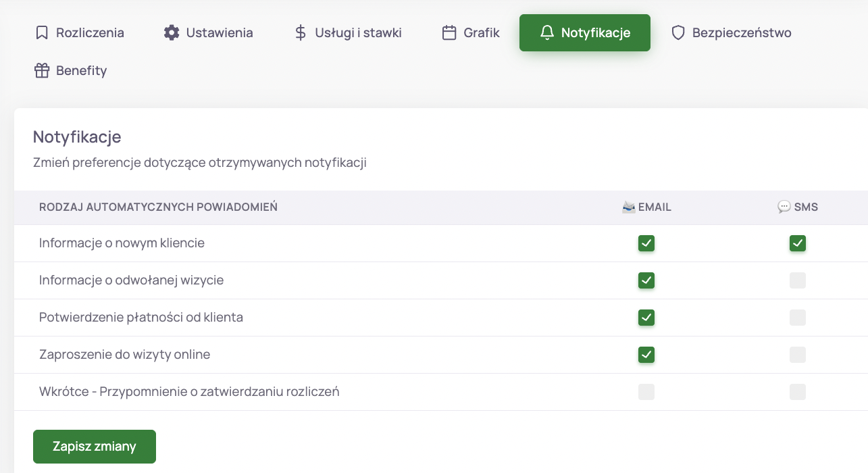The width and height of the screenshot is (868, 473).
Task: Uncheck email for Potwierdzenie płatności od klienta
Action: pos(646,318)
